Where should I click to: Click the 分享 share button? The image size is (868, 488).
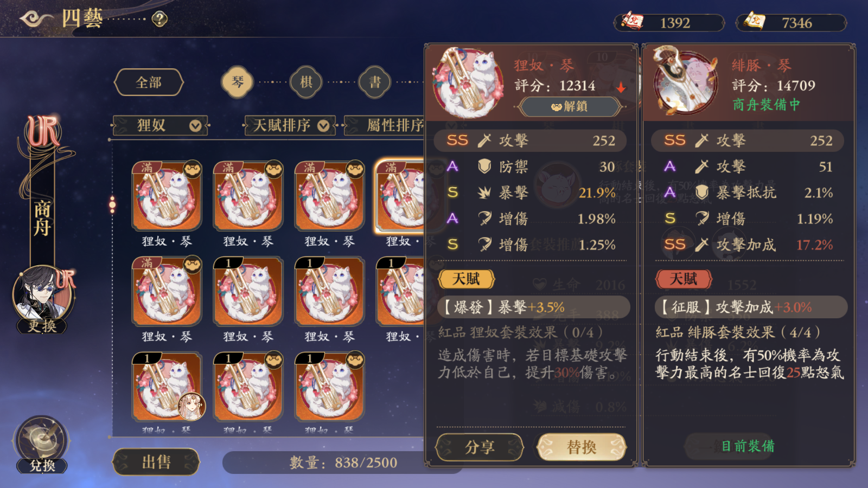coord(480,447)
